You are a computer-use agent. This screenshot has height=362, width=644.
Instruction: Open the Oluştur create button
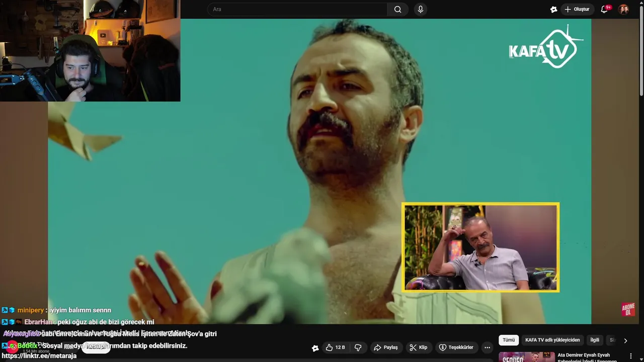click(x=577, y=9)
